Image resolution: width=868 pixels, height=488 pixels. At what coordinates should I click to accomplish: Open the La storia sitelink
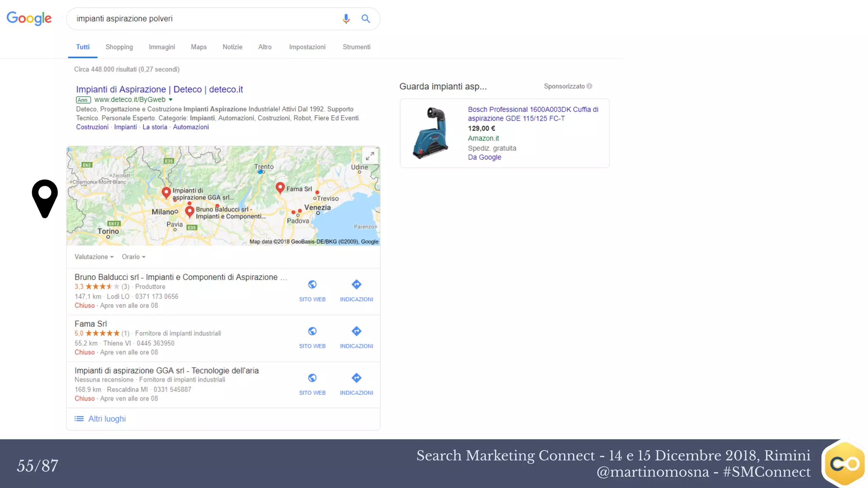coord(155,127)
